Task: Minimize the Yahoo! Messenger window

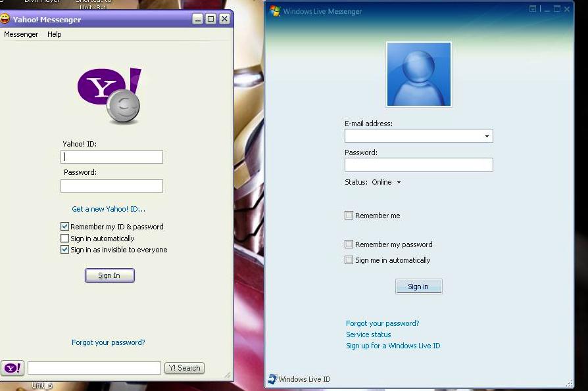Action: click(x=197, y=18)
